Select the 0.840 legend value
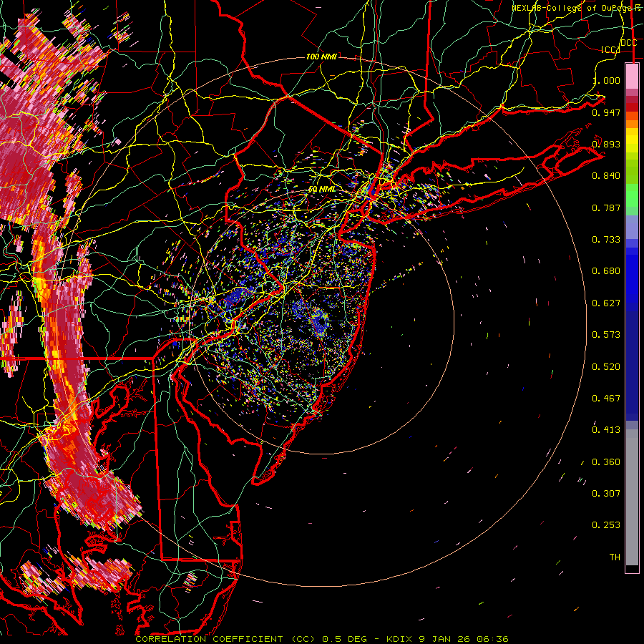 pos(606,176)
